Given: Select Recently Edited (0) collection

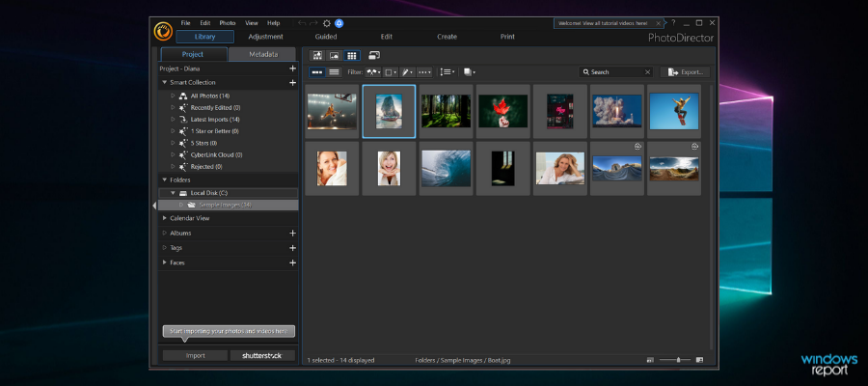Looking at the screenshot, I should point(215,107).
